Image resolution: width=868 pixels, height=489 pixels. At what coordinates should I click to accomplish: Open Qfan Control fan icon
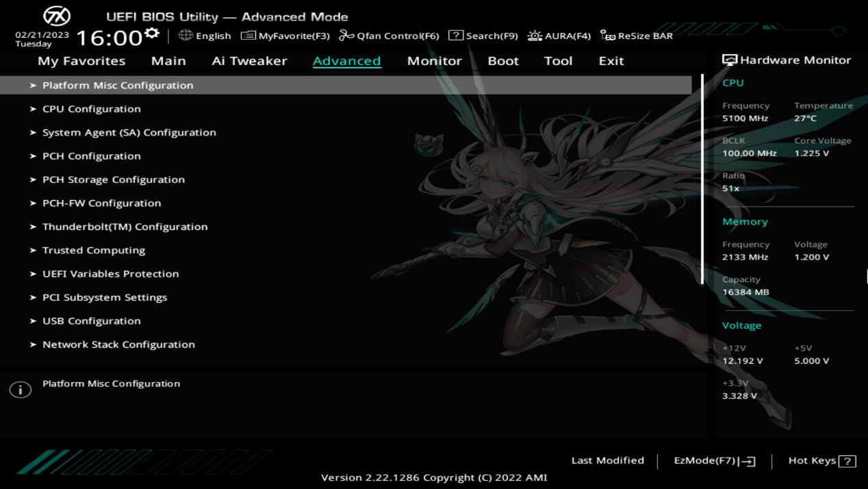(x=347, y=36)
